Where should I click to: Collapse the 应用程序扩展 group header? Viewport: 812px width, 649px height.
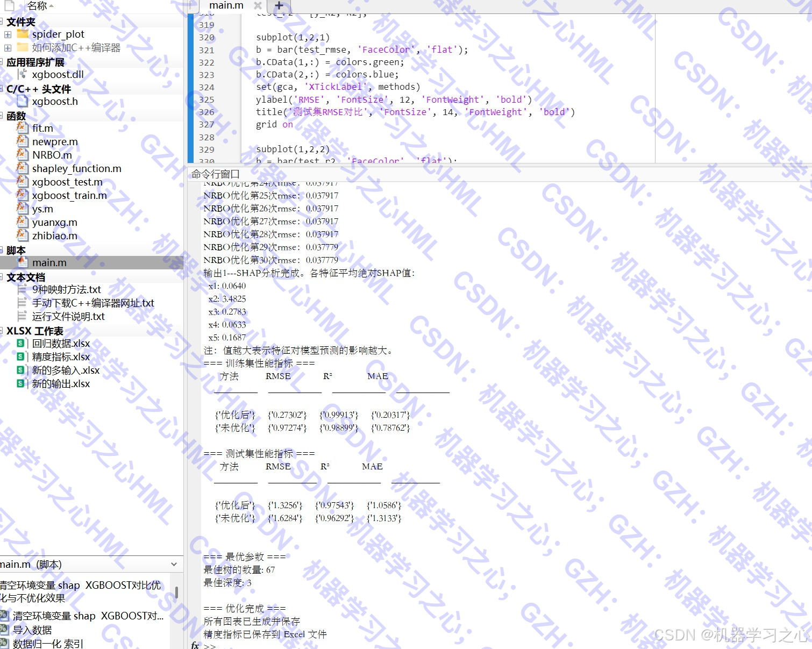pyautogui.click(x=2, y=62)
